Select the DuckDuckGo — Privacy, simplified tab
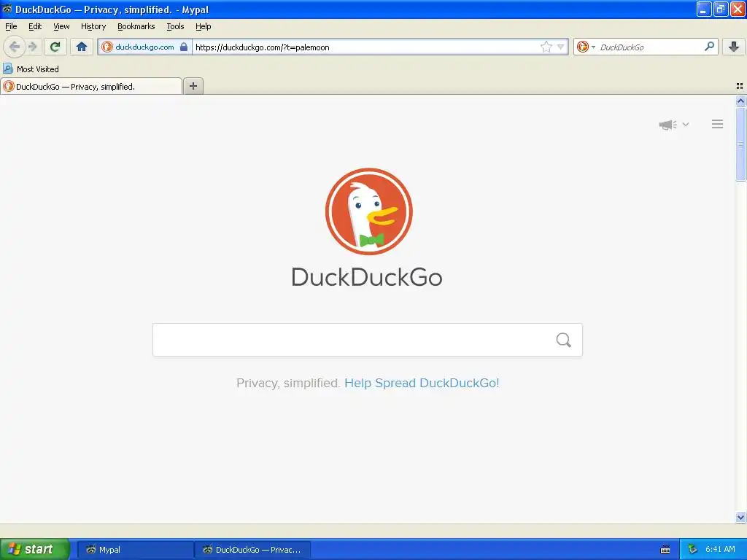The width and height of the screenshot is (747, 560). point(91,86)
